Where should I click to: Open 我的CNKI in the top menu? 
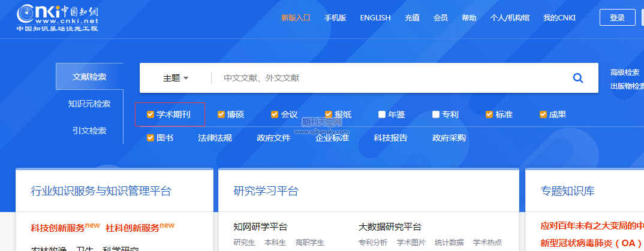[x=559, y=17]
